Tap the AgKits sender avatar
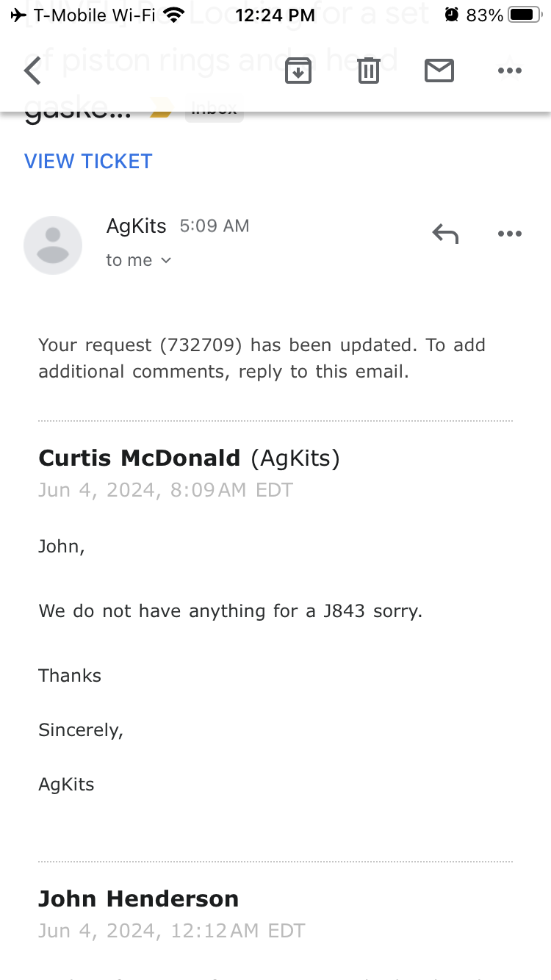This screenshot has width=551, height=980. (53, 245)
